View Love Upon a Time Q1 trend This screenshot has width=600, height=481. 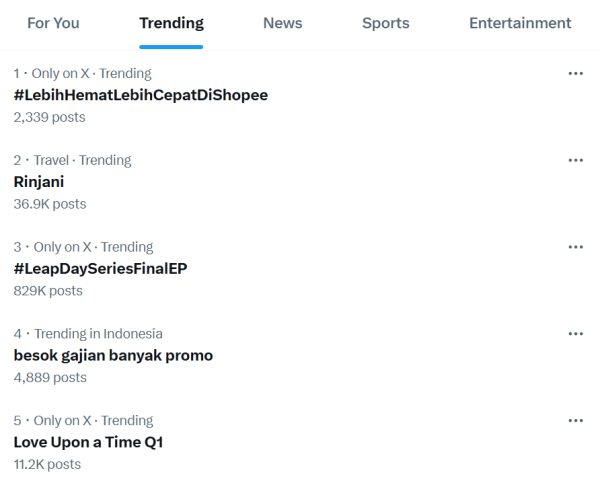(x=88, y=442)
